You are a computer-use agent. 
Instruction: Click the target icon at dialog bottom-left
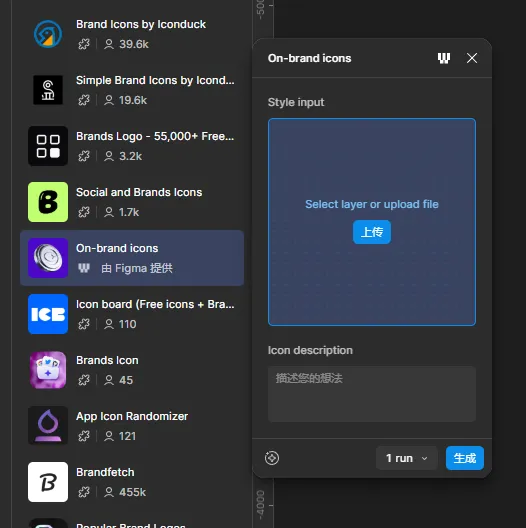[272, 458]
